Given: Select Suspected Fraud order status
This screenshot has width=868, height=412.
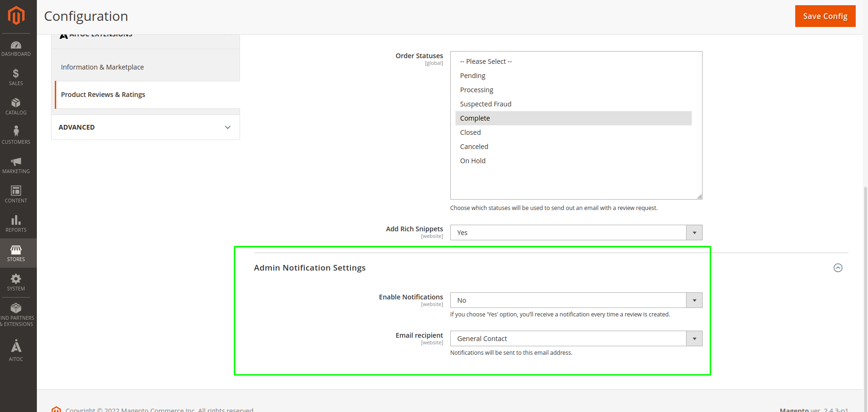Looking at the screenshot, I should click(x=573, y=104).
